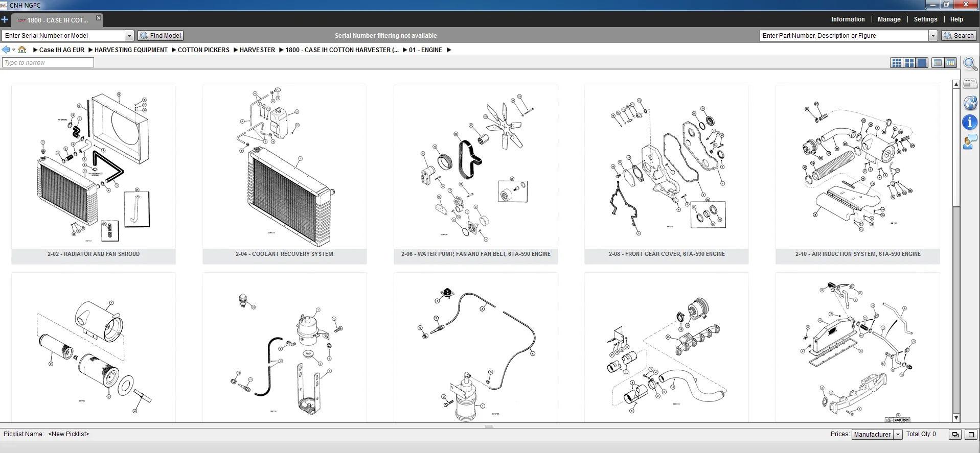Viewport: 980px width, 453px height.
Task: Click the picklist panel splitter grip
Action: pos(489,426)
